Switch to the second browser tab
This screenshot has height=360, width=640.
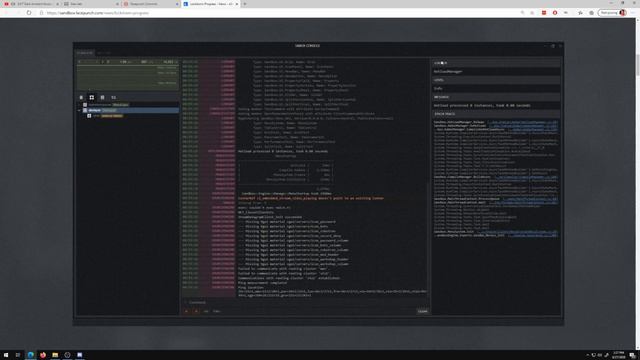[x=91, y=4]
